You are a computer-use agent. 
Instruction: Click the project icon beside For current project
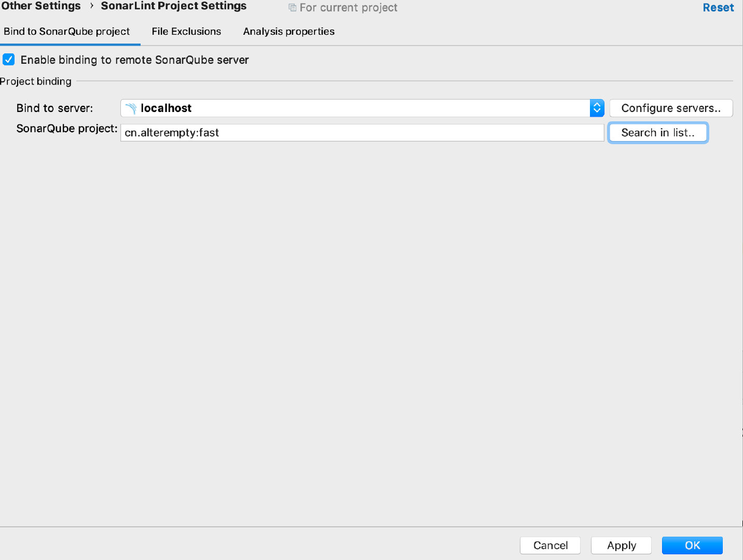click(x=293, y=8)
